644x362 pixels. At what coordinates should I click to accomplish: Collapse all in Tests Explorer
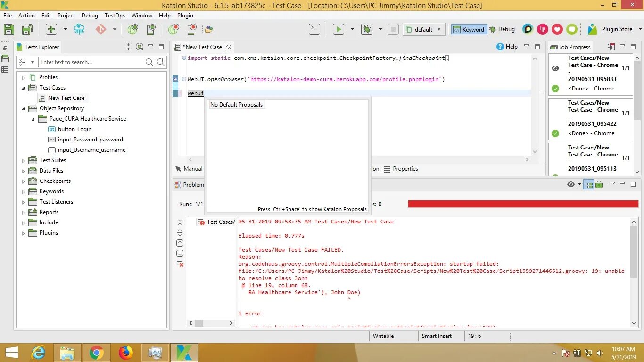[x=128, y=47]
